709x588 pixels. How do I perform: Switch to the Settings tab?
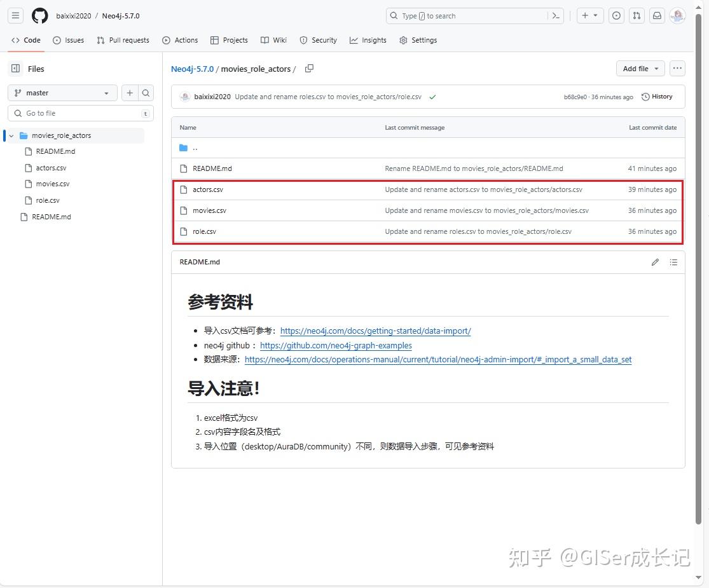click(x=418, y=40)
